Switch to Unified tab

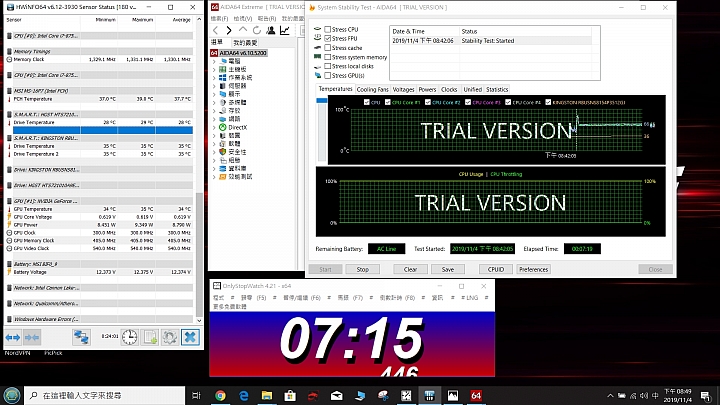coord(472,90)
